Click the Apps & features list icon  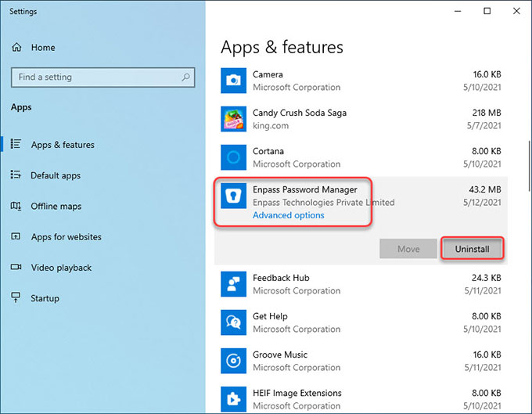coord(16,144)
